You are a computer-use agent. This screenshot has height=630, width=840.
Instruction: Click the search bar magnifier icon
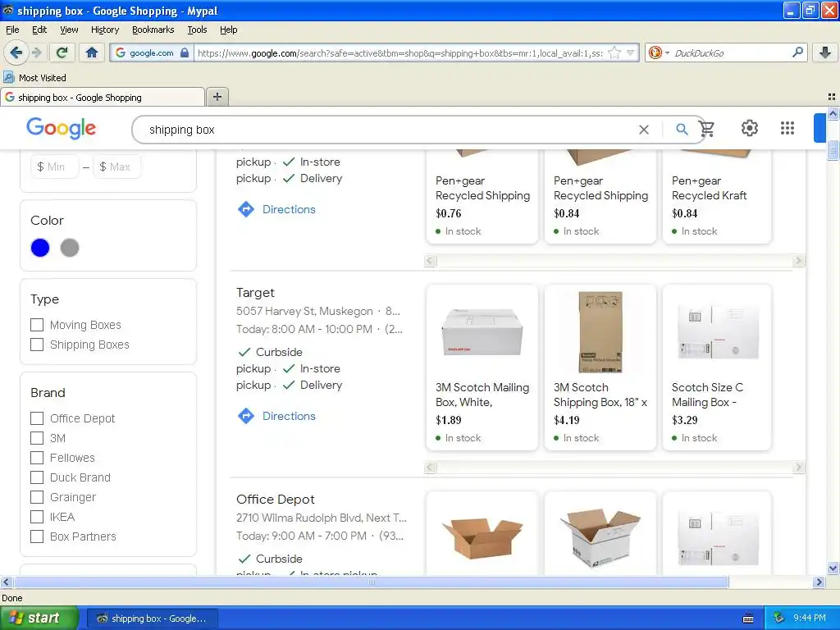(797, 52)
